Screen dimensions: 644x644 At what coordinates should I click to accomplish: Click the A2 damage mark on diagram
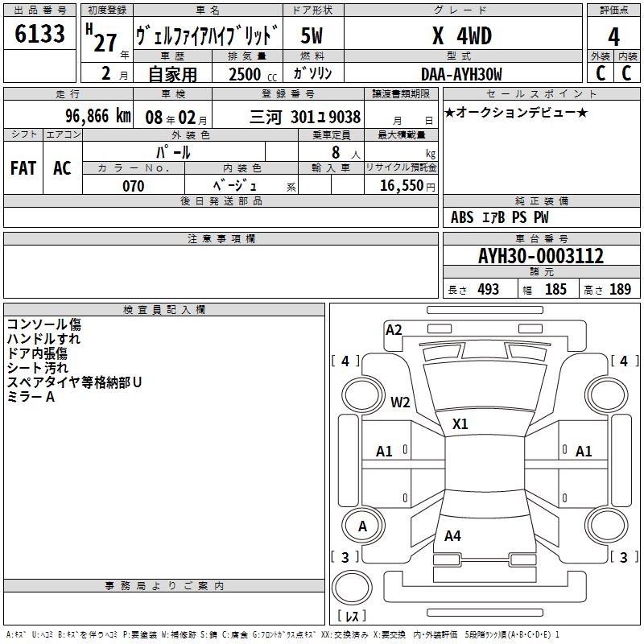[x=394, y=330]
